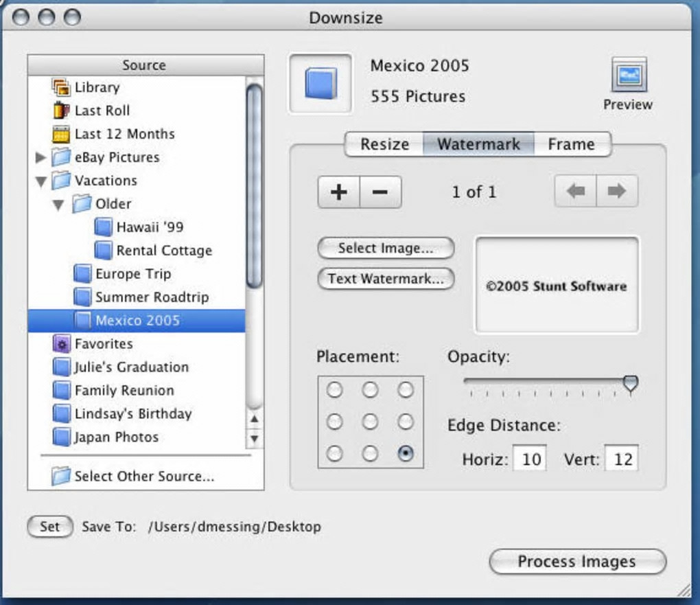The image size is (700, 605).
Task: Click the Mexico 2005 album icon
Action: tap(82, 321)
